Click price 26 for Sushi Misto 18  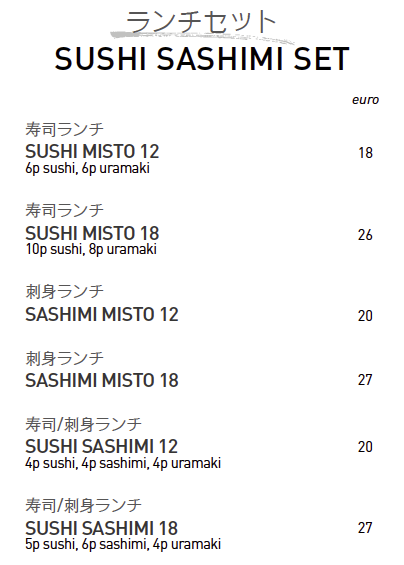click(x=365, y=235)
